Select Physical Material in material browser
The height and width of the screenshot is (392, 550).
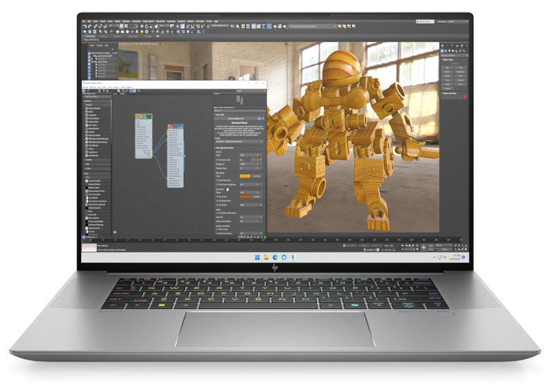click(x=94, y=109)
